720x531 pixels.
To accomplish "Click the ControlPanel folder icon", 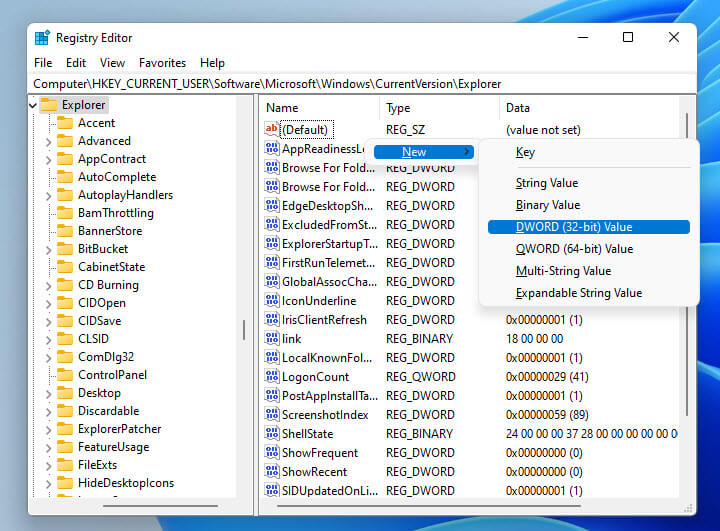I will tap(65, 375).
